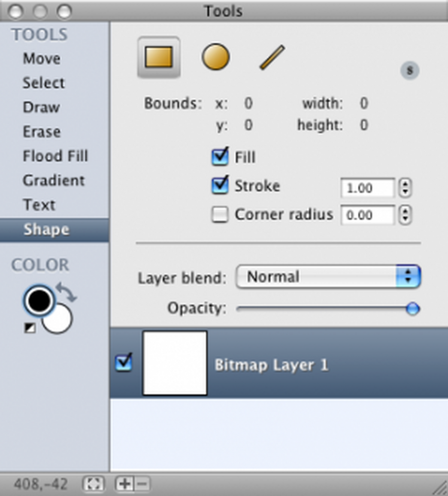The width and height of the screenshot is (448, 496).
Task: Hide Bitmap Layer 1 via its checkbox
Action: click(x=124, y=362)
